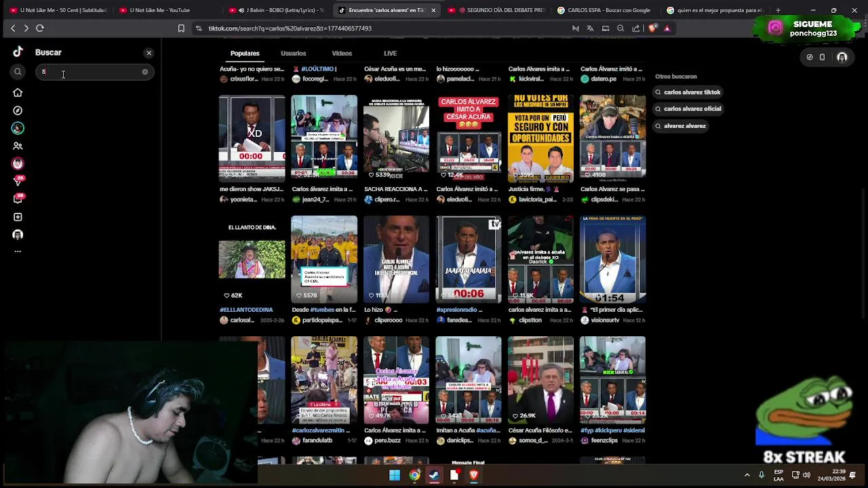Open Windows Start menu

point(395,475)
